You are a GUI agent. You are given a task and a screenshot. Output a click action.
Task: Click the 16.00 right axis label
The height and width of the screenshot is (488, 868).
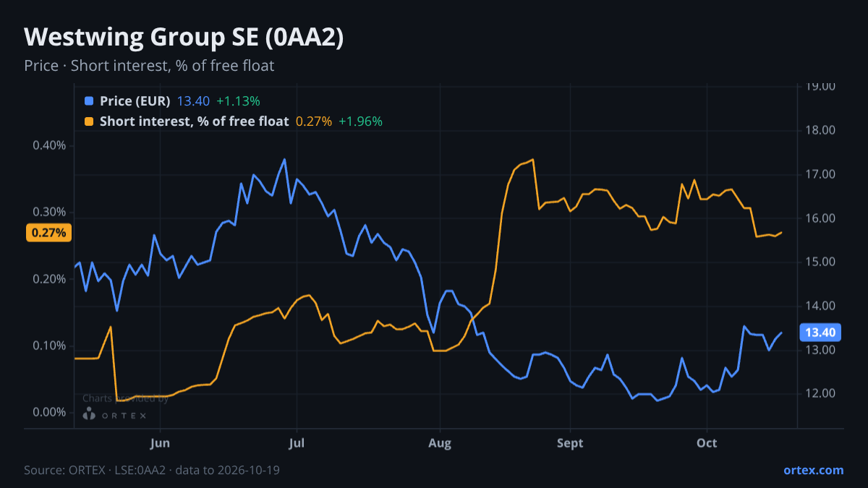pos(820,218)
